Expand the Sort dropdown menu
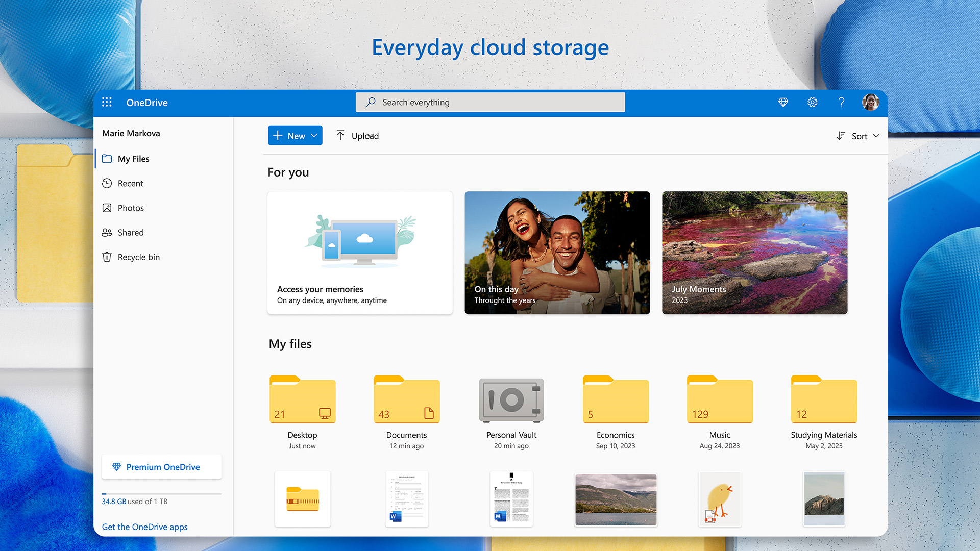The image size is (980, 551). point(857,135)
